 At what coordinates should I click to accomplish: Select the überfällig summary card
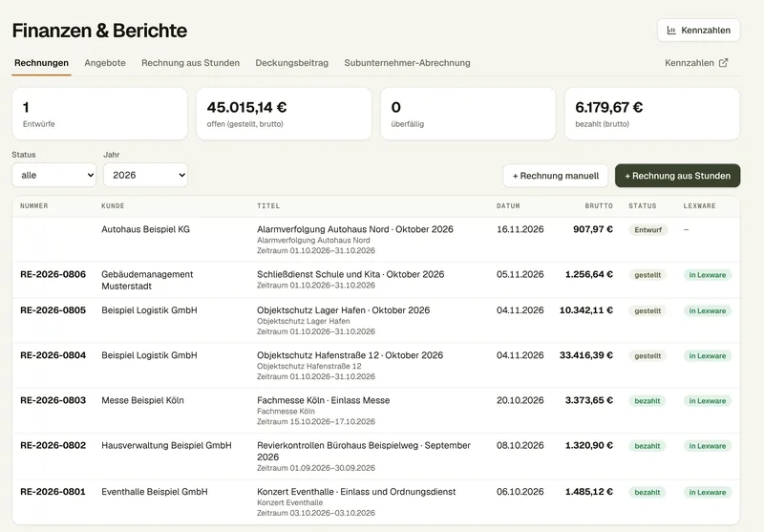(468, 114)
